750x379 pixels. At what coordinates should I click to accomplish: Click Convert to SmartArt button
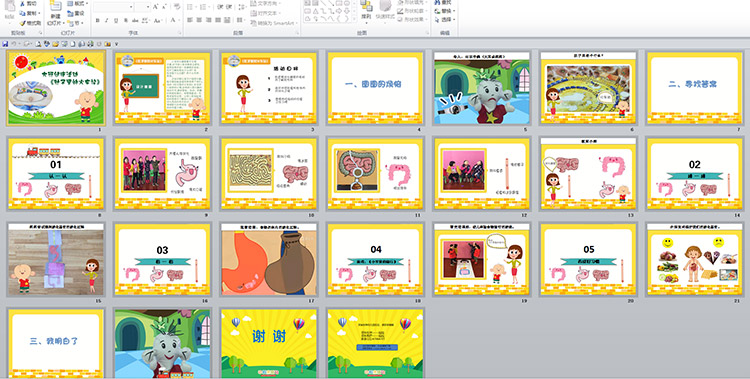click(274, 23)
